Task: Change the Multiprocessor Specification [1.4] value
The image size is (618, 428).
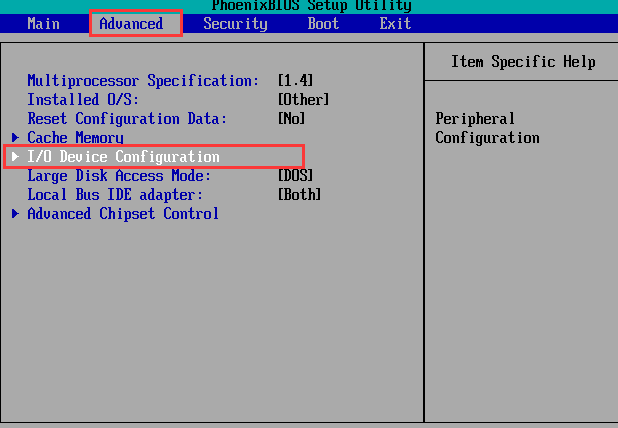Action: [x=297, y=81]
